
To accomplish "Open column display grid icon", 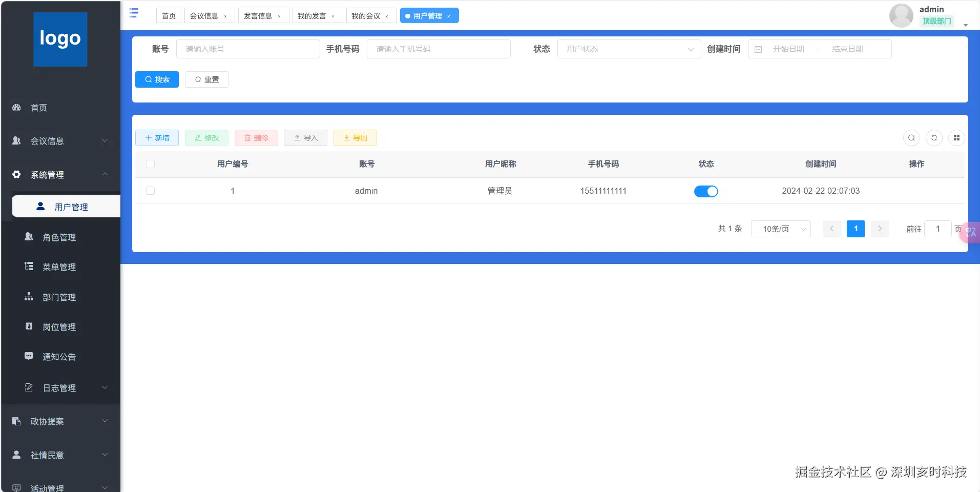I will pyautogui.click(x=956, y=138).
